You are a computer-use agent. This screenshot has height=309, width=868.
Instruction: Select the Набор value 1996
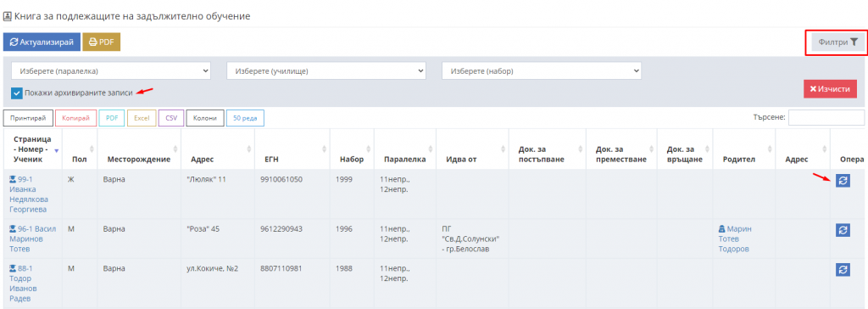tap(344, 228)
